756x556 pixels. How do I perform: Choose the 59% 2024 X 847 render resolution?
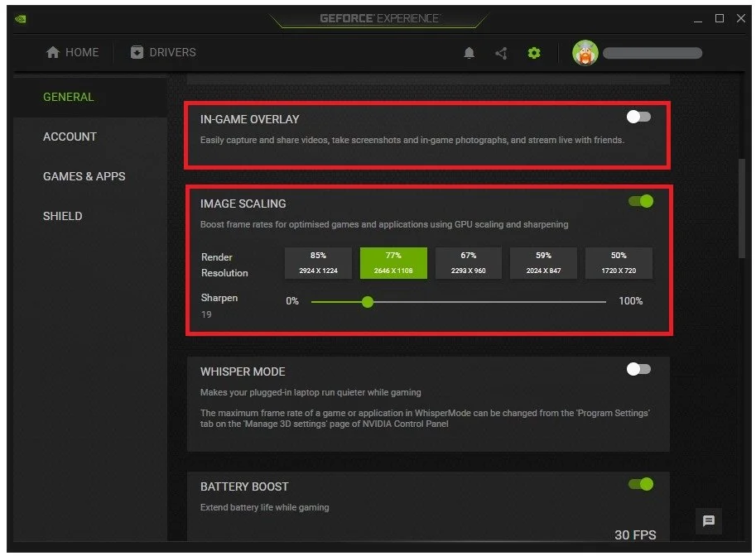coord(543,263)
